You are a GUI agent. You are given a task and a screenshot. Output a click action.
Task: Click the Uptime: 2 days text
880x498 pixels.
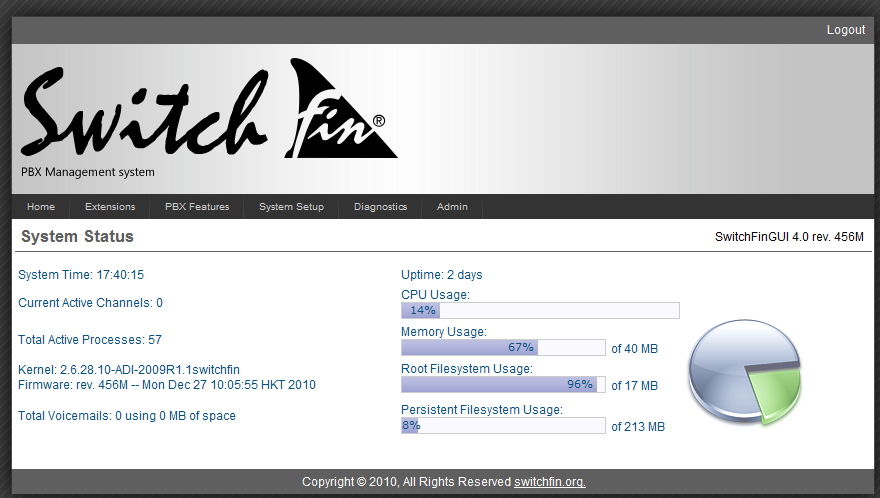[x=441, y=275]
